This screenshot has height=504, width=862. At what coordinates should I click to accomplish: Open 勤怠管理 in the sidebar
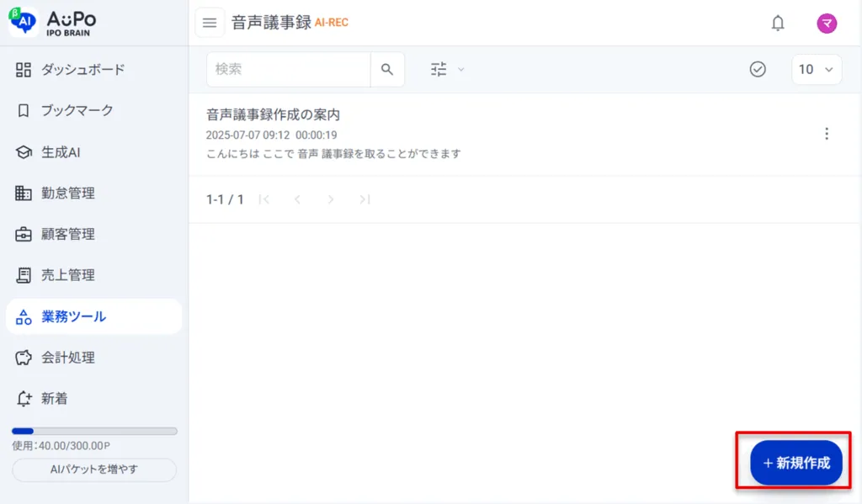pos(93,193)
